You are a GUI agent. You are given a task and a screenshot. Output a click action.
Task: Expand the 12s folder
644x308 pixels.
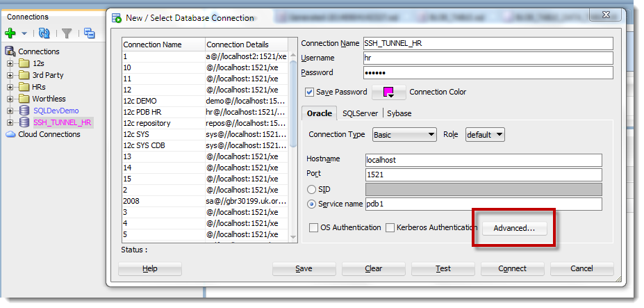pos(10,64)
